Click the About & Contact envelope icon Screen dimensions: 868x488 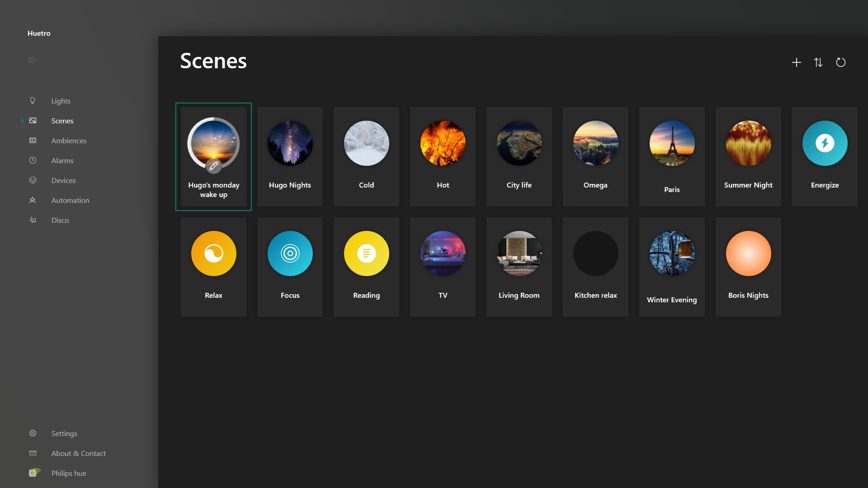coord(33,453)
